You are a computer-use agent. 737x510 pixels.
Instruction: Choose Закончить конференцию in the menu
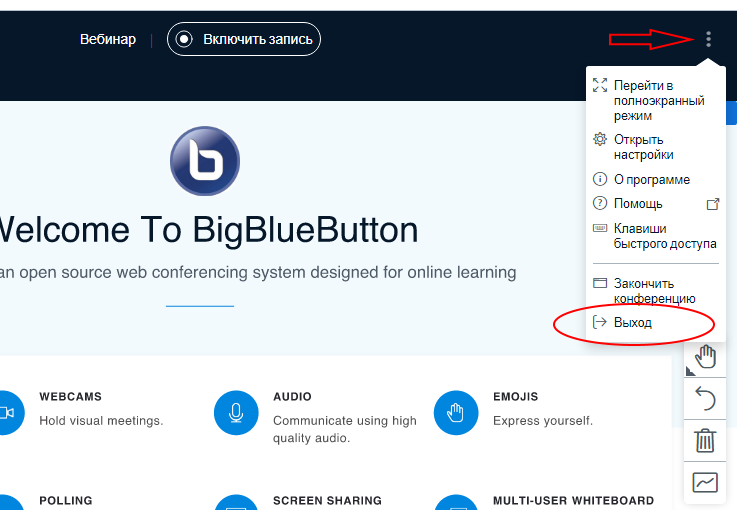(x=656, y=290)
